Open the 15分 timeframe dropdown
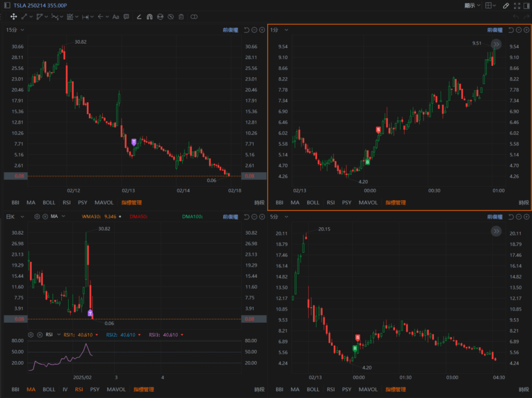532x398 pixels. [15, 30]
